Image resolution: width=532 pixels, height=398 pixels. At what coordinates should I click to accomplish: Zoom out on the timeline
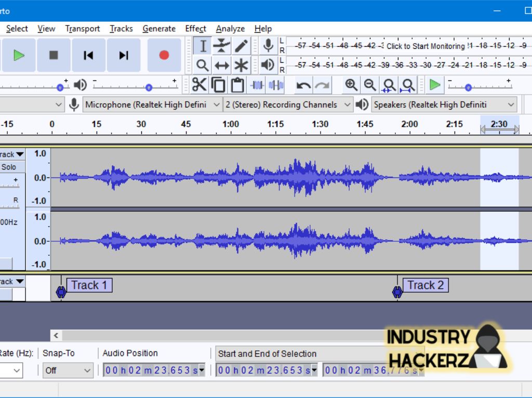(x=370, y=85)
